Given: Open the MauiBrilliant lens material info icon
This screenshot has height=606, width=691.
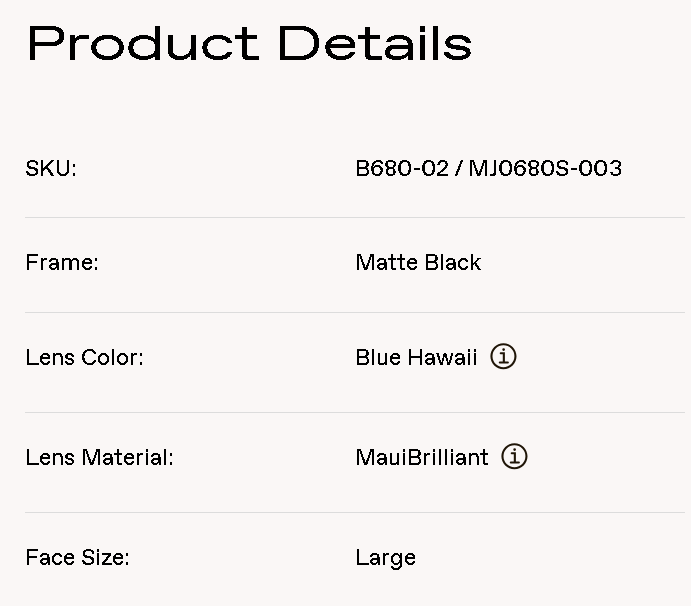Looking at the screenshot, I should (514, 457).
